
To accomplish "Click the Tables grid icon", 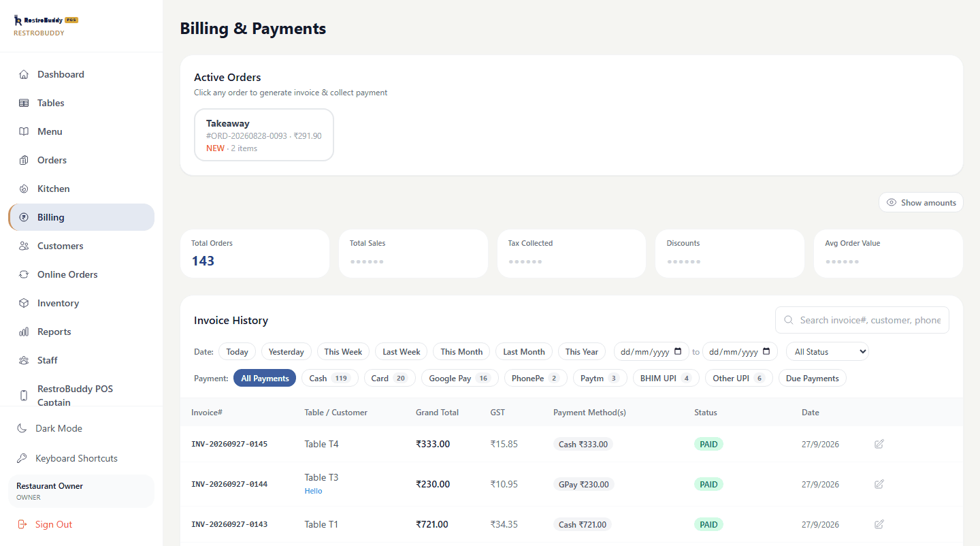I will click(24, 103).
